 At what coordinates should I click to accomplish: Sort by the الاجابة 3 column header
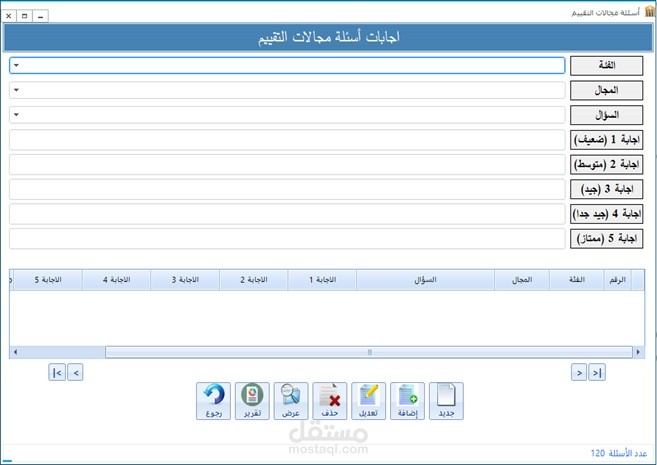tap(185, 280)
